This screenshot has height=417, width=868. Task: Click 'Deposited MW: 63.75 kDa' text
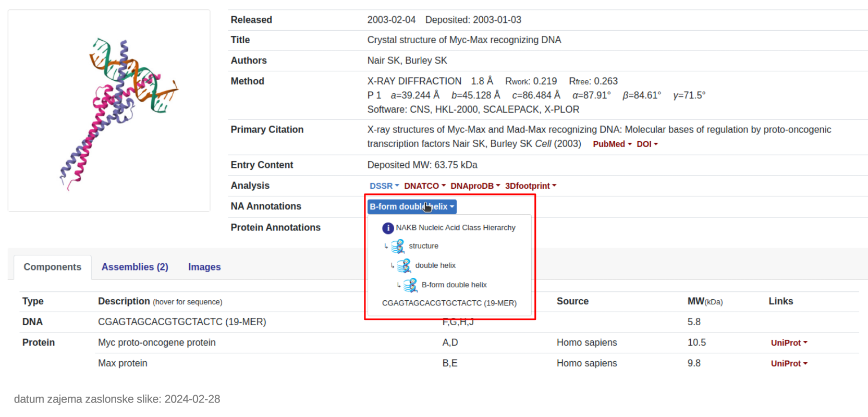click(x=422, y=165)
